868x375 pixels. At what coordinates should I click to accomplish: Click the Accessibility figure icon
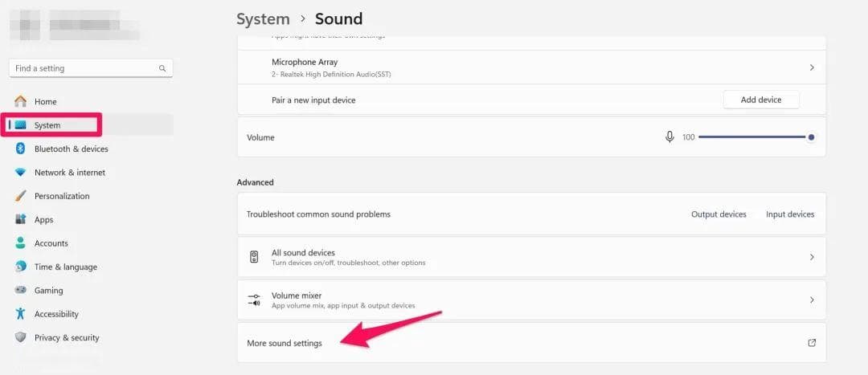click(x=20, y=314)
